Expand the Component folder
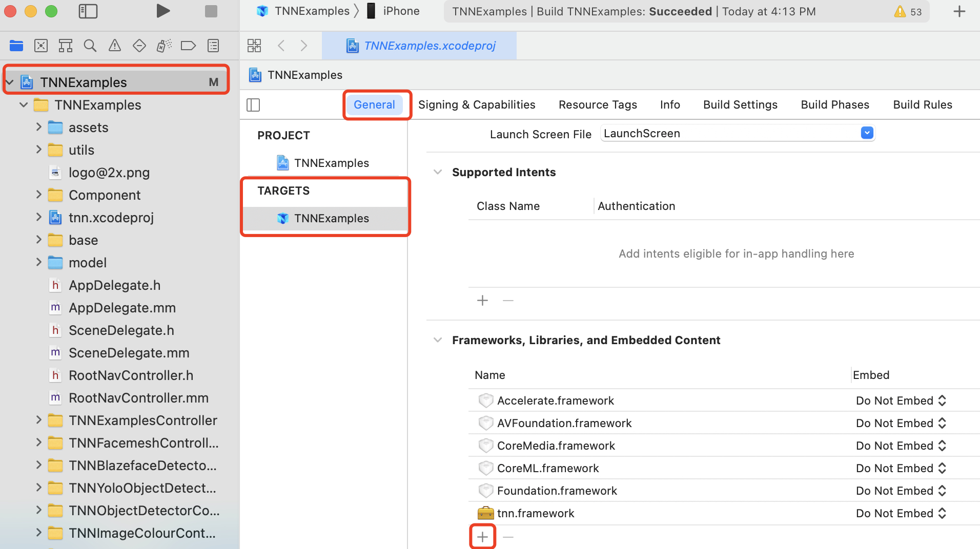 (38, 195)
